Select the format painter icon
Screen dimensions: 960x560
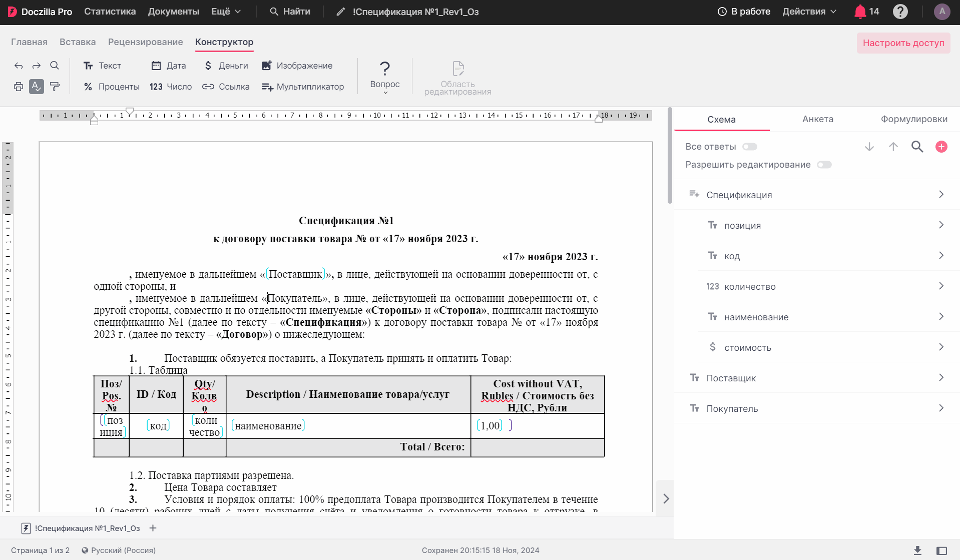tap(55, 87)
